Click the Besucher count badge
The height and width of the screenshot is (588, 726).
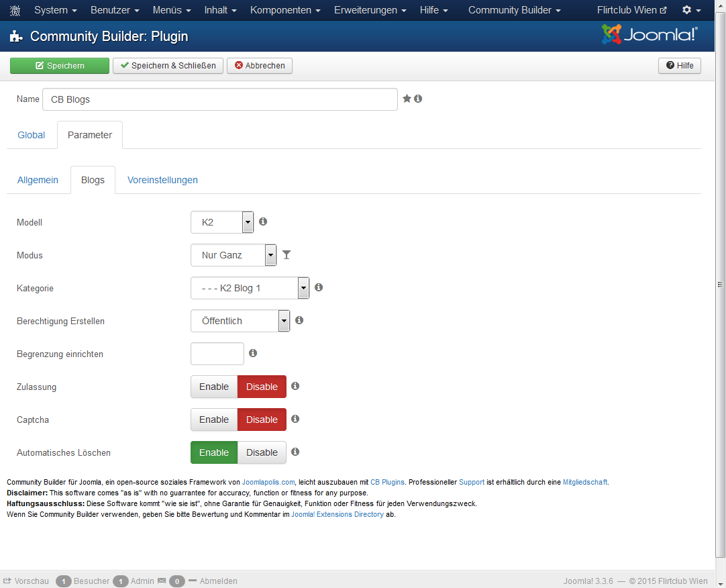click(x=64, y=581)
